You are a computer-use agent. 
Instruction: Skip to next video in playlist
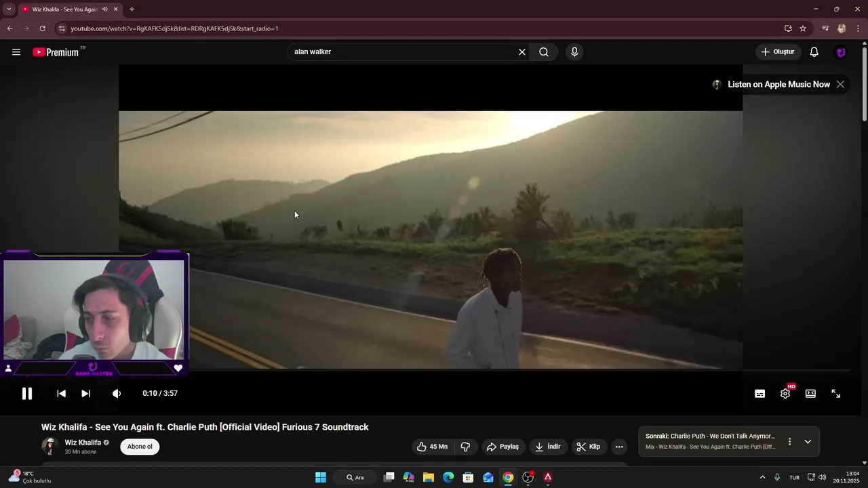[85, 394]
